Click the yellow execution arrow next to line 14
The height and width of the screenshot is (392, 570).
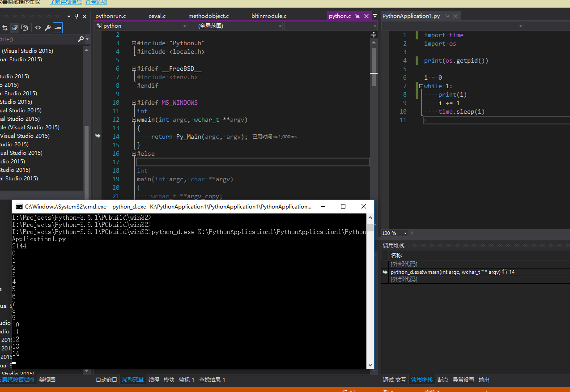[98, 136]
